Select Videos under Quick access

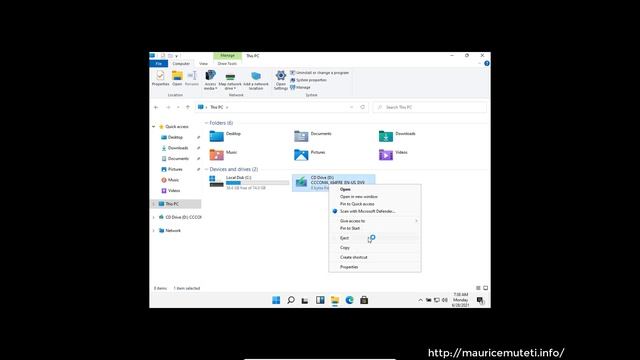(x=174, y=191)
